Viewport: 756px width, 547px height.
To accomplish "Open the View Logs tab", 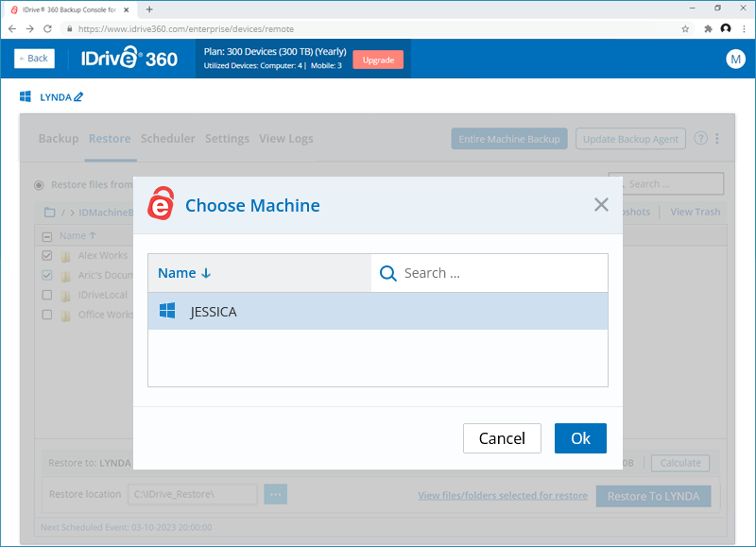I will point(286,139).
